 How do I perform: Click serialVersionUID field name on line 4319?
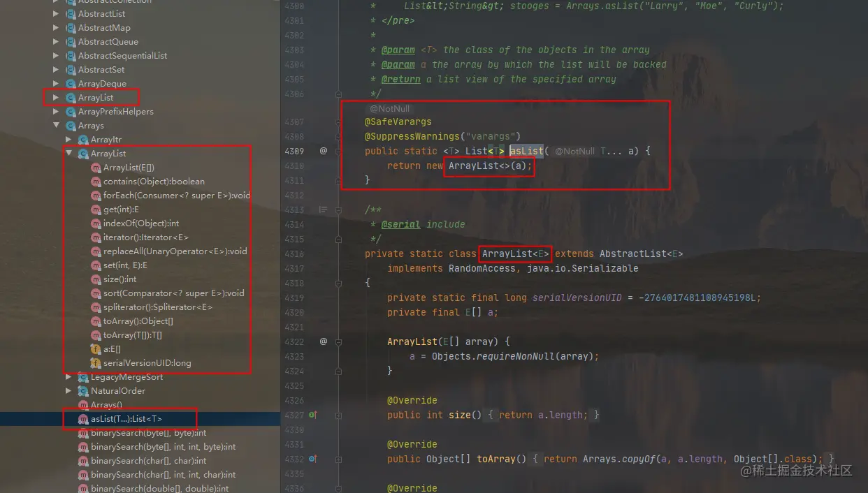pos(577,297)
